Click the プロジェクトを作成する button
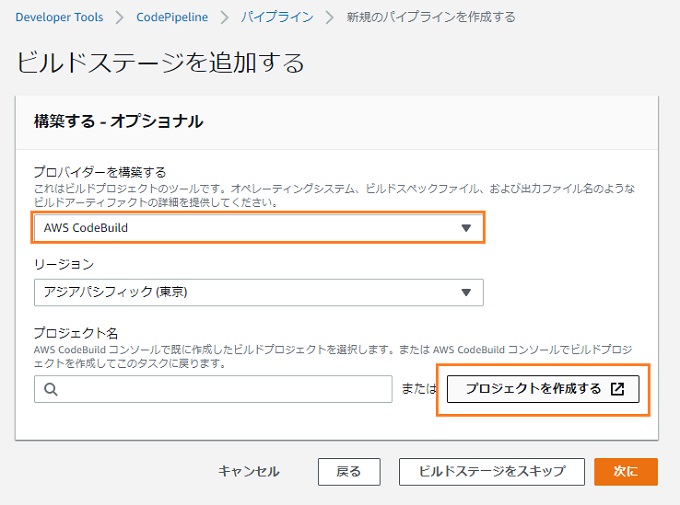The image size is (680, 505). [543, 389]
